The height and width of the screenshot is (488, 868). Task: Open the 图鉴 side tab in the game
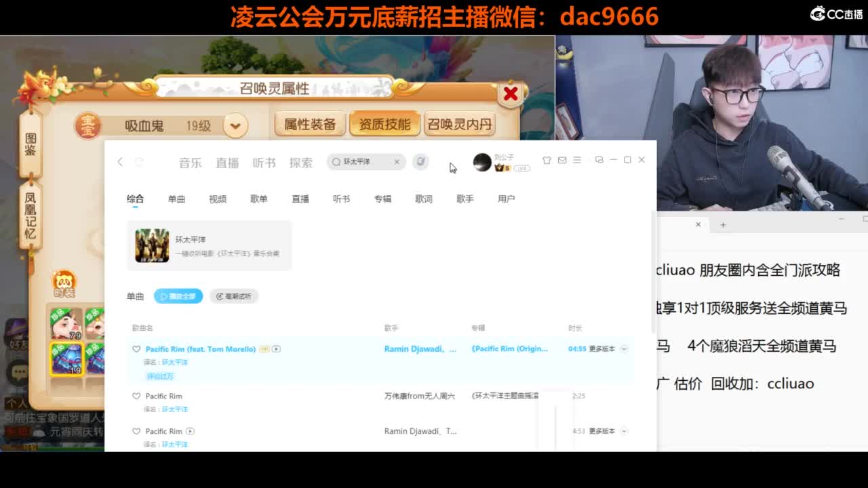31,144
